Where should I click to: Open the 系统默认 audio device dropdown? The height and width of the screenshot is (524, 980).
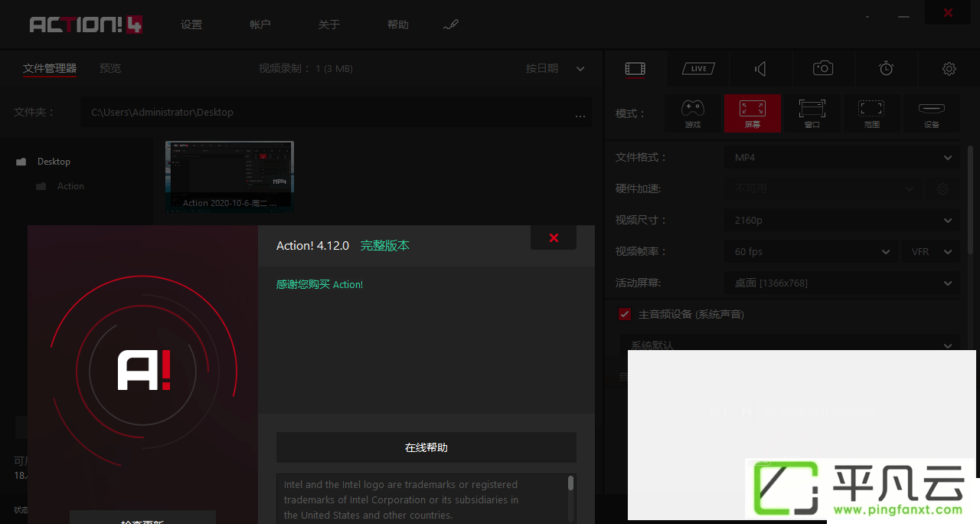coord(789,346)
